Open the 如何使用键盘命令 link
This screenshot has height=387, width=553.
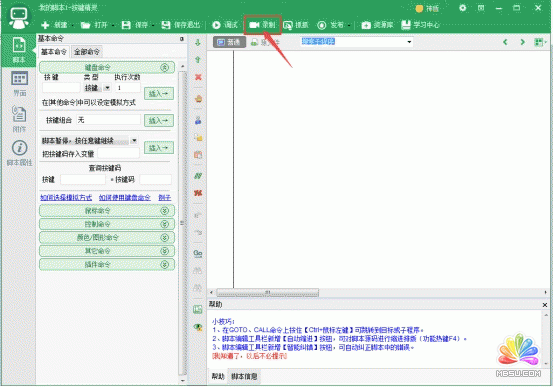coord(124,198)
